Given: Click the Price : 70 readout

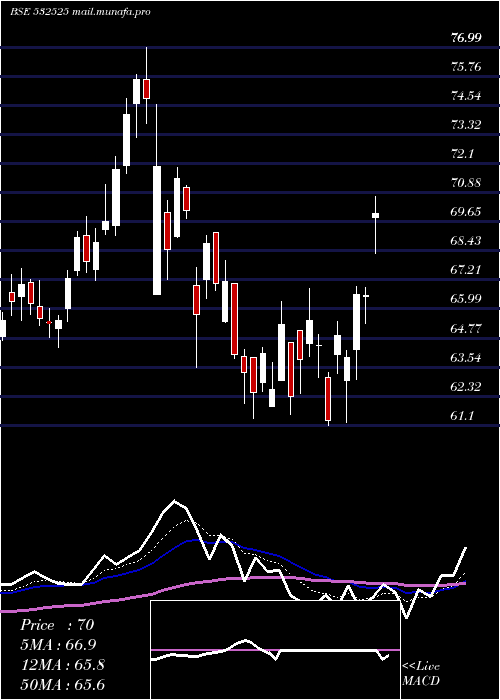Looking at the screenshot, I should coord(57,625).
